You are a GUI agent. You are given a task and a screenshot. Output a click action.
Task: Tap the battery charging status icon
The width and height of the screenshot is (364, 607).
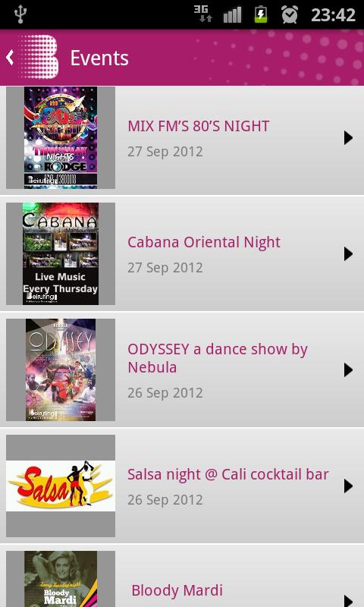(x=261, y=14)
